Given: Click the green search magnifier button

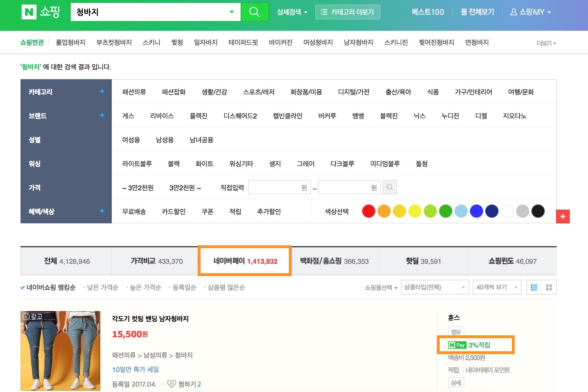Looking at the screenshot, I should coord(254,12).
